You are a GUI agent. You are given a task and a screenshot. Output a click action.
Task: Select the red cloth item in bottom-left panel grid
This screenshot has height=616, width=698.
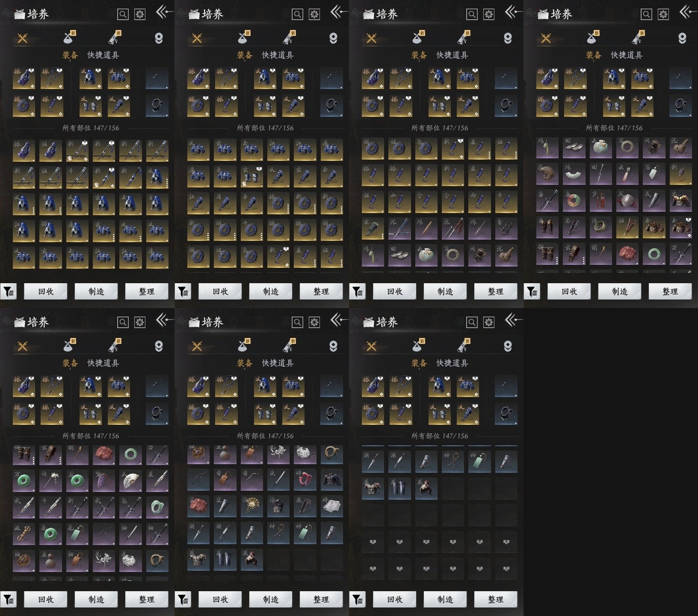point(104,455)
